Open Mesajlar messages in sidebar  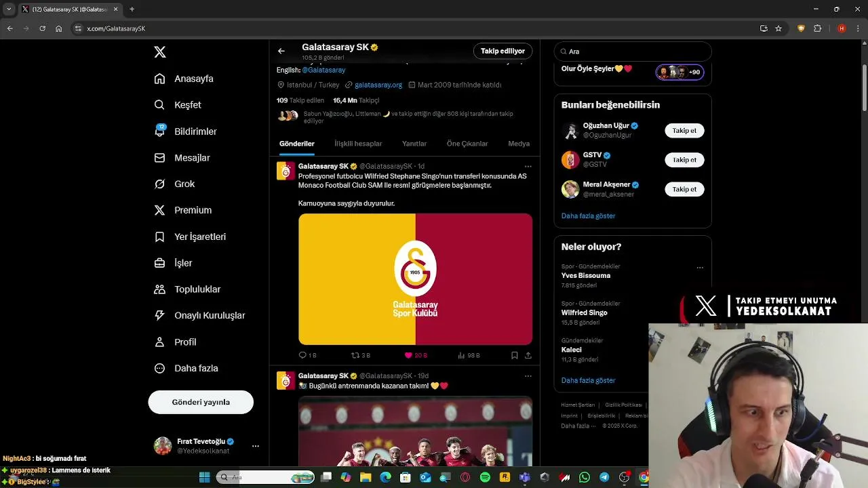point(182,158)
